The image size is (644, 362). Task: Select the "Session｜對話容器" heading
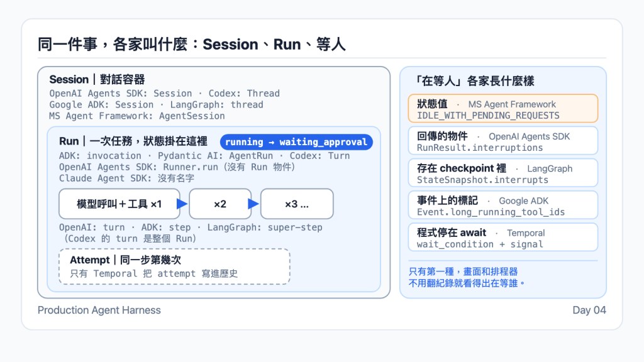[97, 79]
